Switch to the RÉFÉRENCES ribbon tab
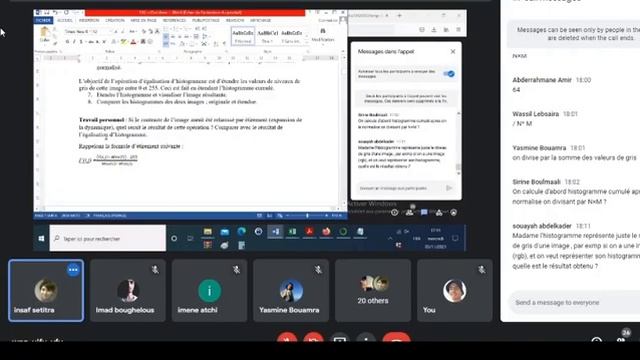This screenshot has height=360, width=640. [x=174, y=20]
